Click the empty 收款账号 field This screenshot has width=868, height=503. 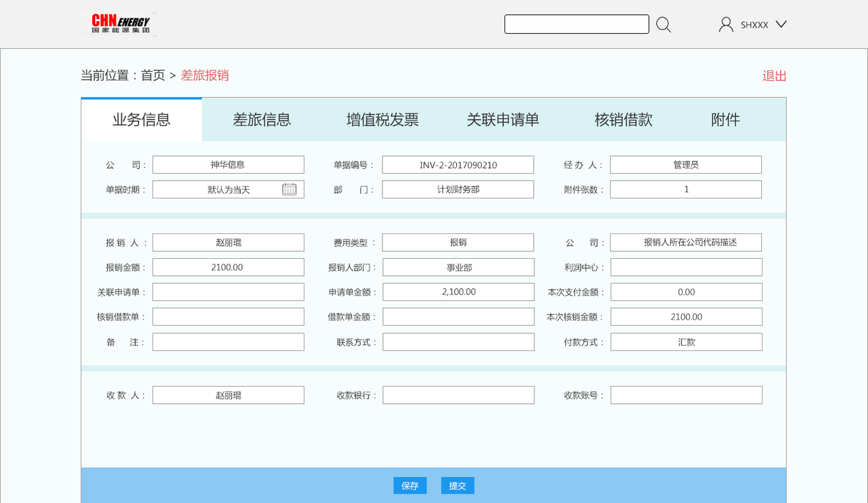click(686, 395)
